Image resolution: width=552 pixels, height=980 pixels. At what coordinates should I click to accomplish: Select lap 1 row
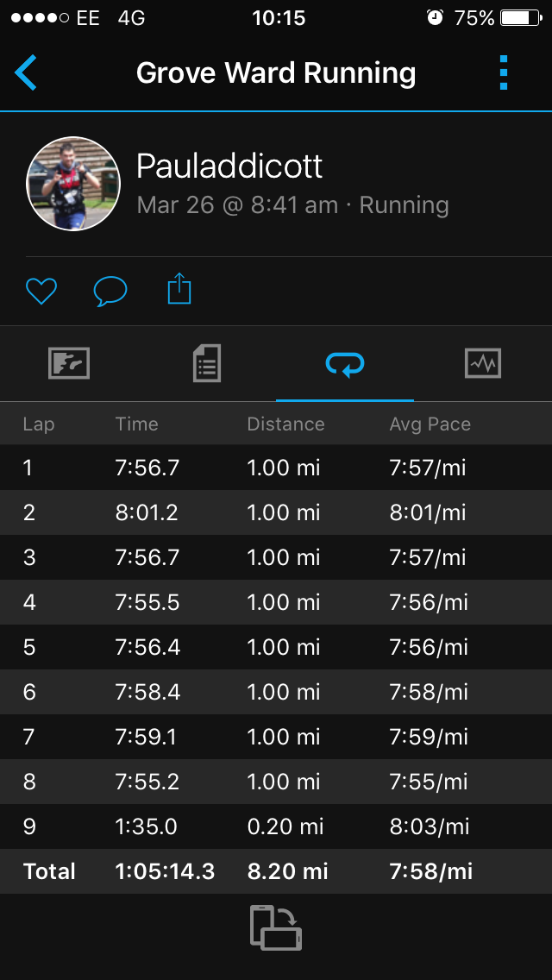click(276, 468)
